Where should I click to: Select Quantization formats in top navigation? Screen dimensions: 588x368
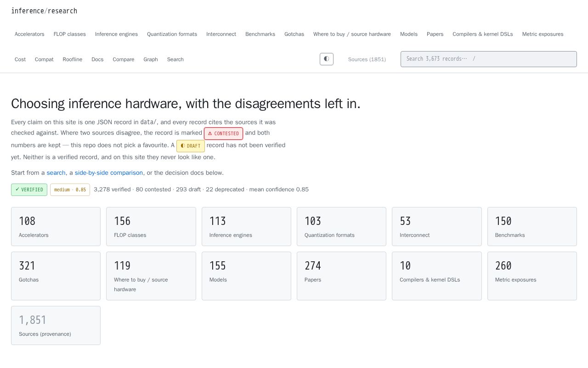point(172,34)
